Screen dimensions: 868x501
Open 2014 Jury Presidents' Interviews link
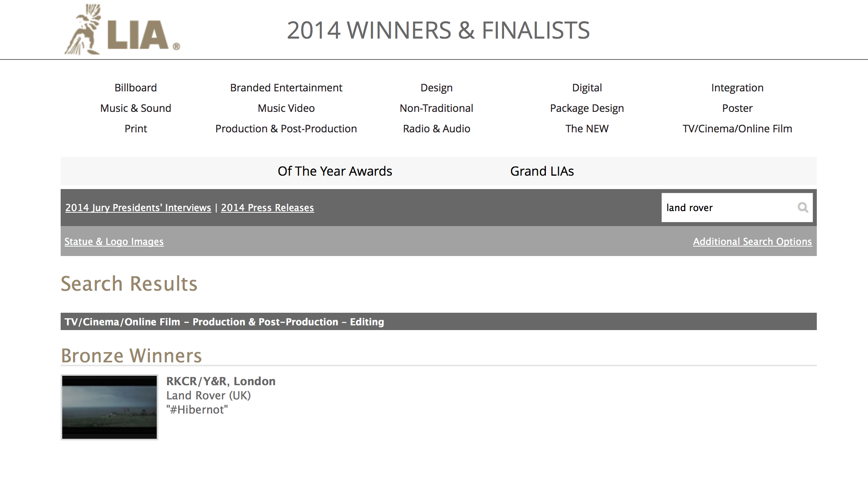click(138, 208)
